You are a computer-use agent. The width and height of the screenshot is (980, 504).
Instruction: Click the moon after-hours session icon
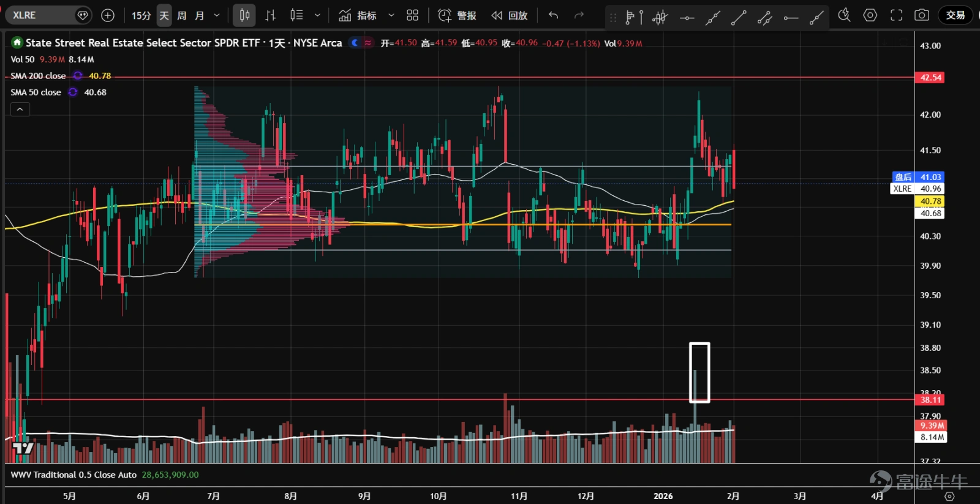point(355,43)
